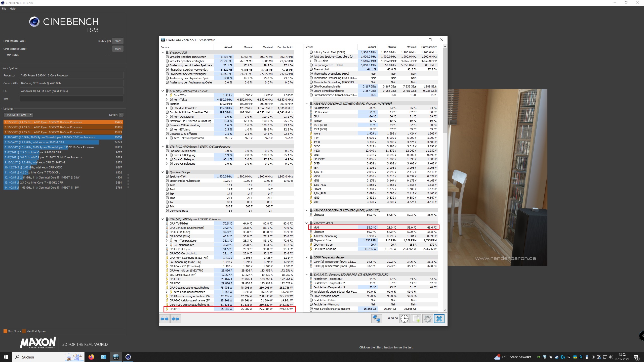The width and height of the screenshot is (644, 362).
Task: Reset sensor timer with the clock icon
Action: [x=405, y=319]
